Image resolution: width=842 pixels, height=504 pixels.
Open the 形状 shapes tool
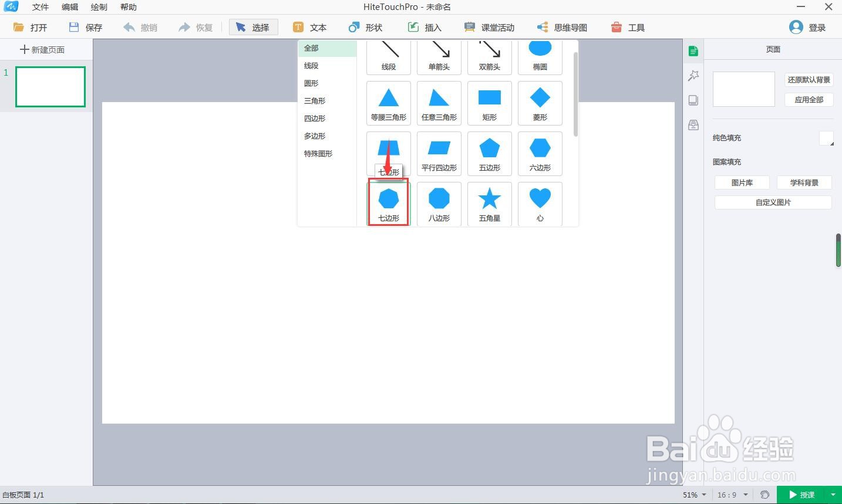365,28
